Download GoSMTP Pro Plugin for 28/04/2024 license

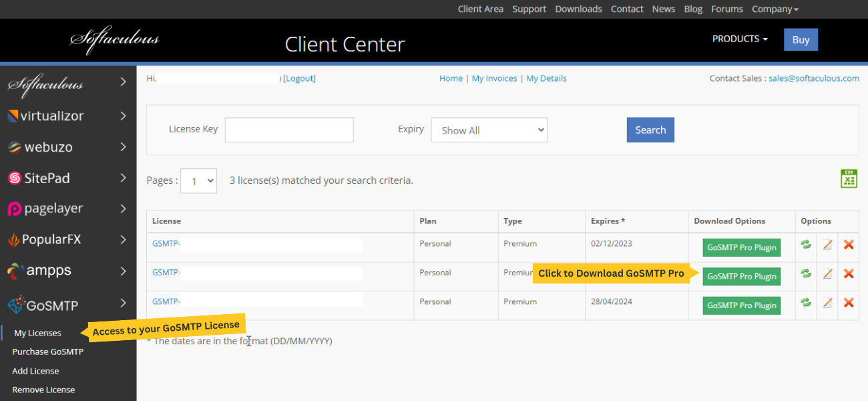[742, 305]
